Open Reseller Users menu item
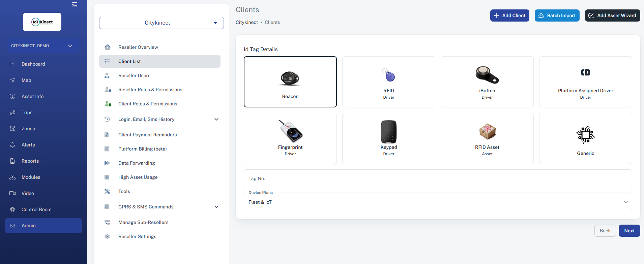 coord(134,75)
